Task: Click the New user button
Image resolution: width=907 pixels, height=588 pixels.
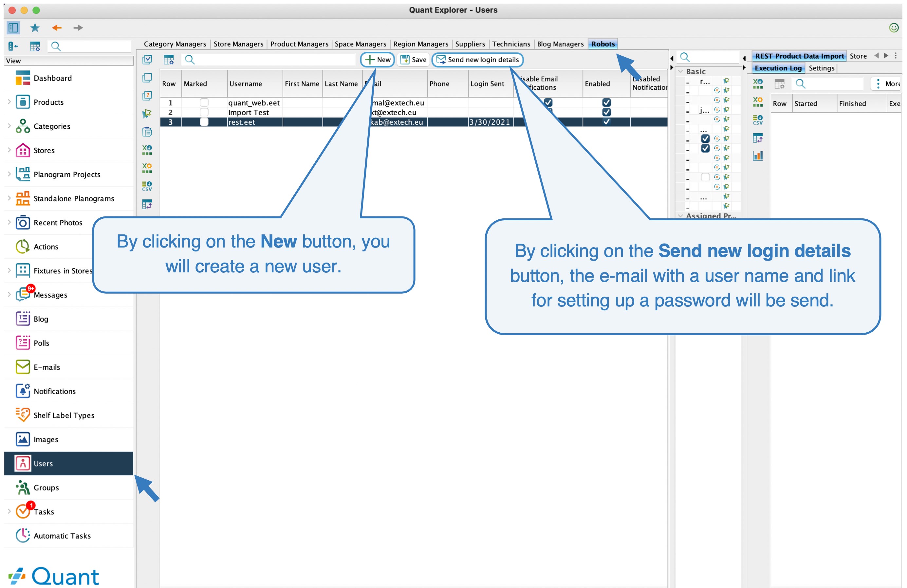Action: pos(377,60)
